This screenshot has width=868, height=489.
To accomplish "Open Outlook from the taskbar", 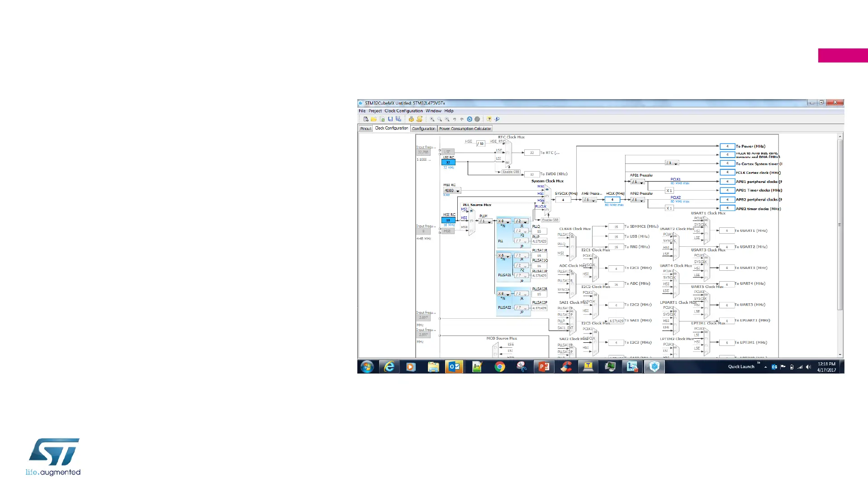I will pos(454,366).
